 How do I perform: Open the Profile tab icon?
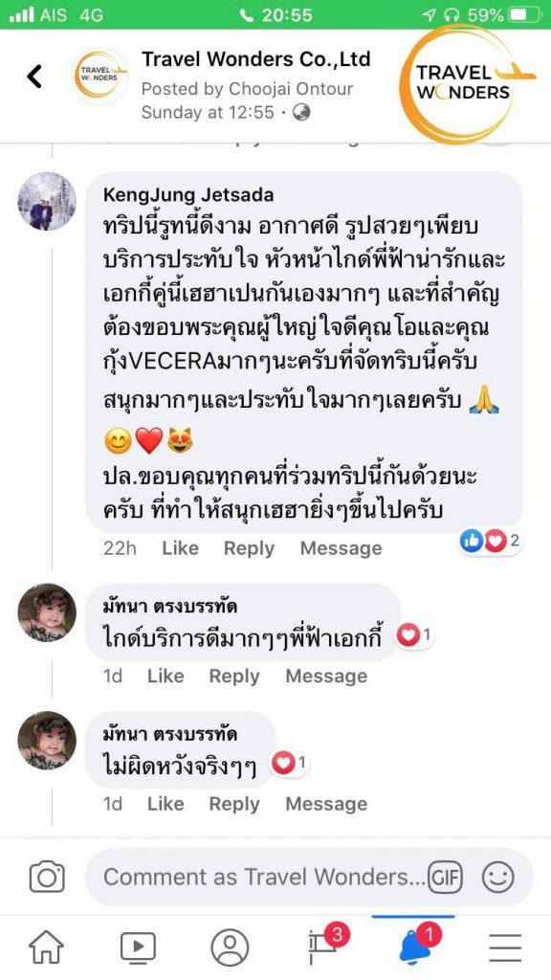(230, 948)
